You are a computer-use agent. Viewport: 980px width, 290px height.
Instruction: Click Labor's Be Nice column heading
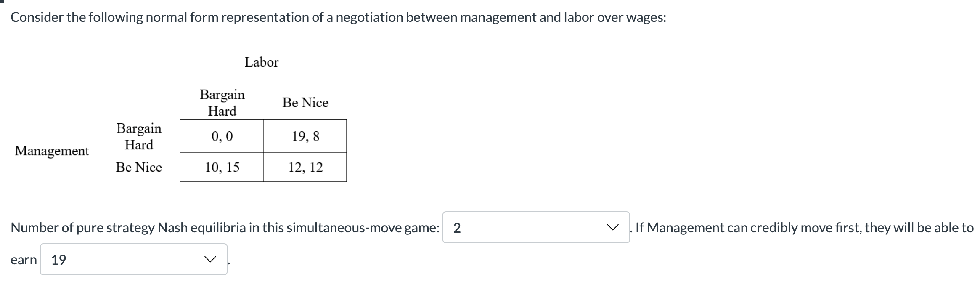pos(305,102)
